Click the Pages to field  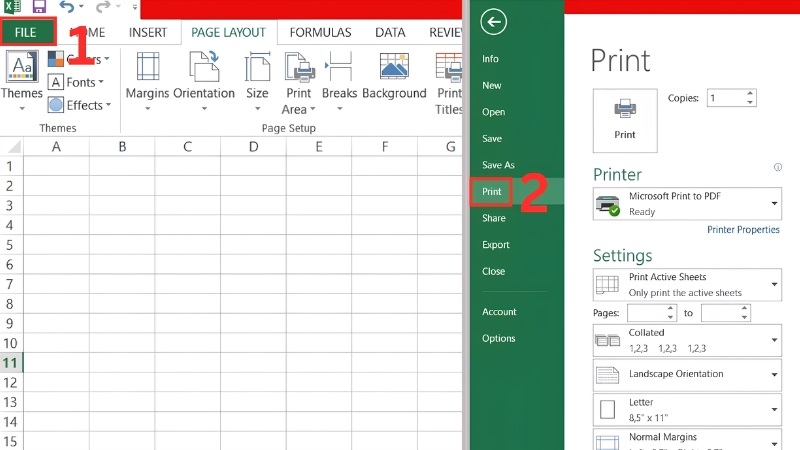point(720,313)
